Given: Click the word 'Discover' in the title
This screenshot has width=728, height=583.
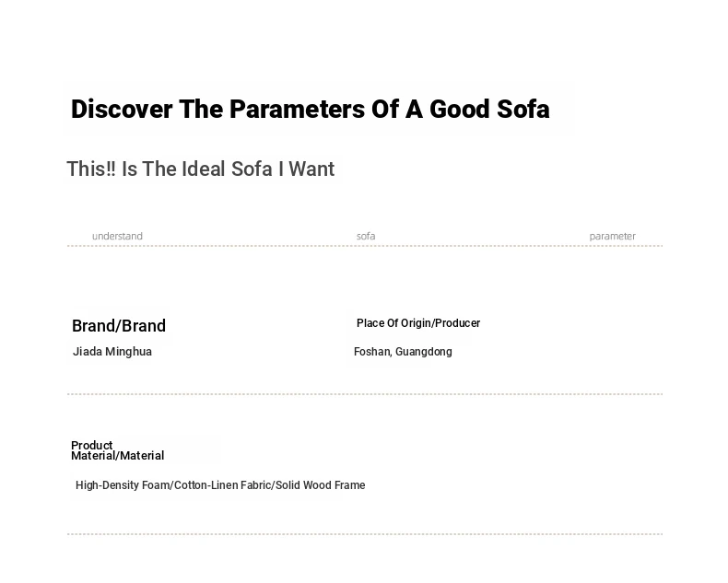Looking at the screenshot, I should 122,110.
